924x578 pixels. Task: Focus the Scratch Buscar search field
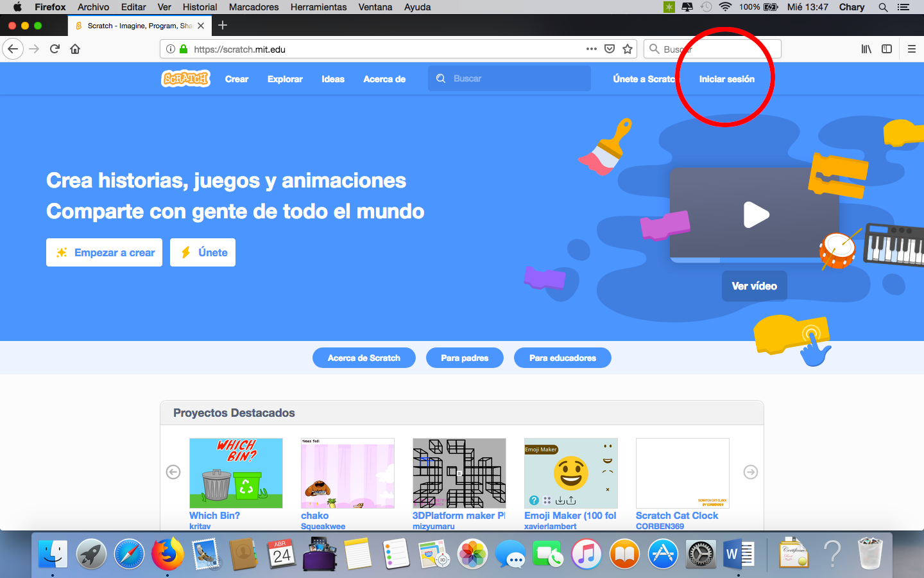tap(509, 78)
